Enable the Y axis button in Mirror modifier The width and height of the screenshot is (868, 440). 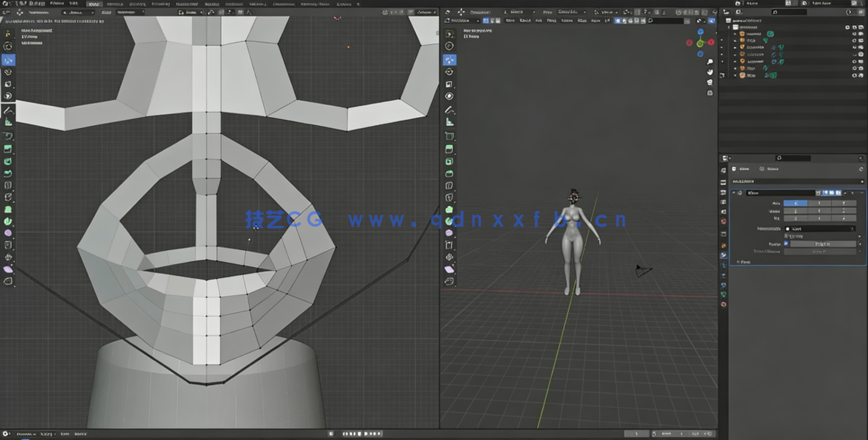tap(819, 203)
